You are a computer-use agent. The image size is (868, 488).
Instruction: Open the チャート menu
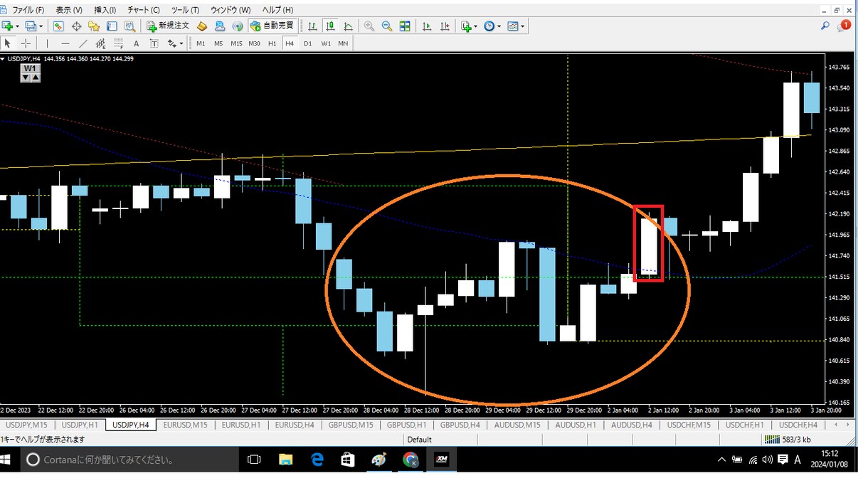(144, 10)
